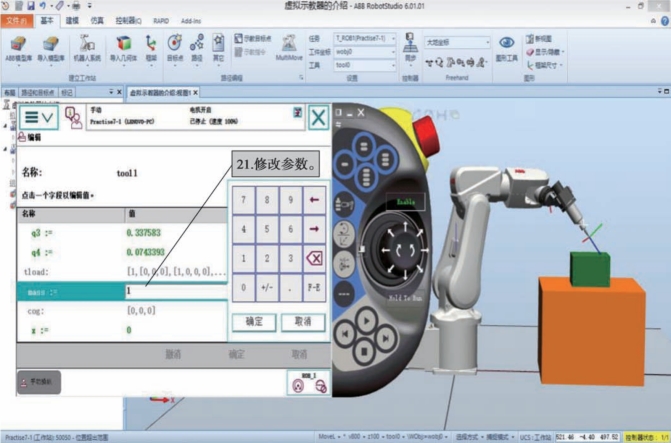The width and height of the screenshot is (671, 443).
Task: Open the left panel options dropdown arrow
Action: pos(111,92)
